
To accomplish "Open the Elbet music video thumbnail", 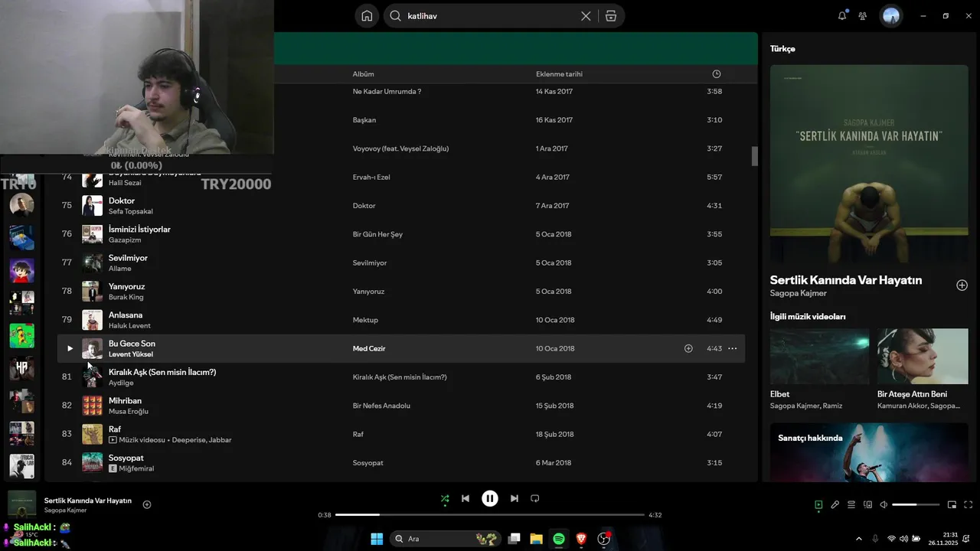I will pyautogui.click(x=819, y=357).
